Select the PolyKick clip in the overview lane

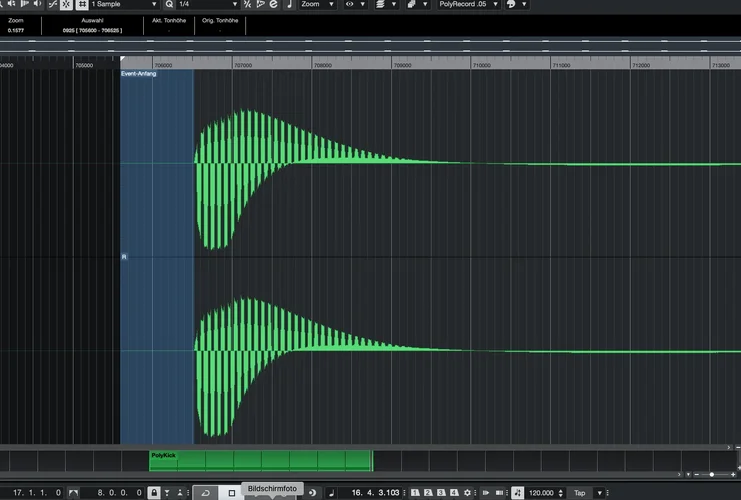point(261,461)
